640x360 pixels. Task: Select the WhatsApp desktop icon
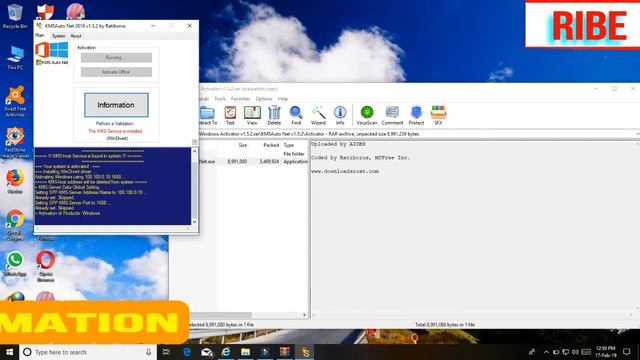(x=15, y=264)
